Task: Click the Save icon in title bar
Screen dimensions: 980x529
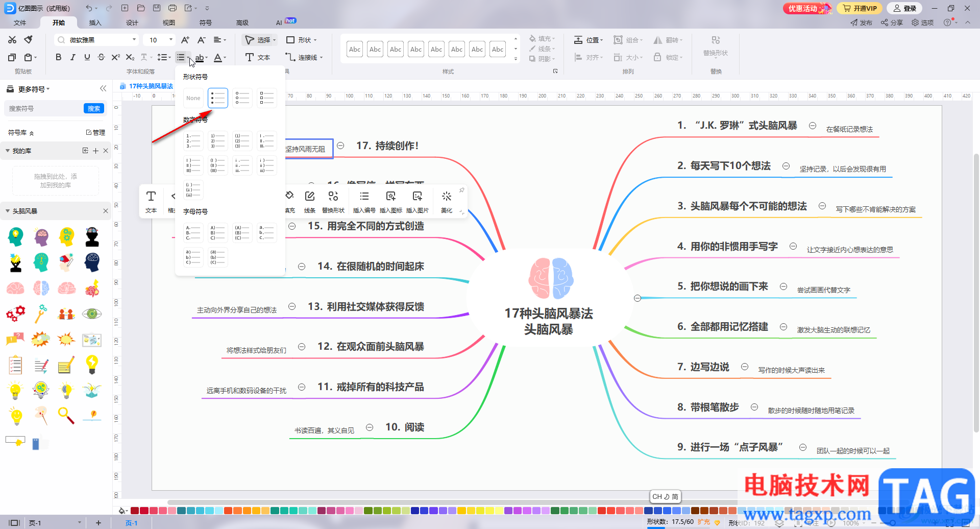Action: coord(157,8)
